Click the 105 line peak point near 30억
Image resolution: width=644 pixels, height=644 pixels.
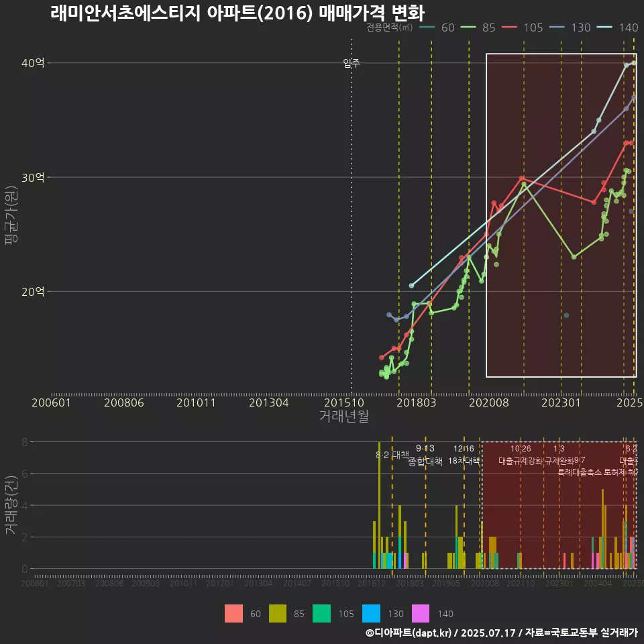(x=522, y=178)
